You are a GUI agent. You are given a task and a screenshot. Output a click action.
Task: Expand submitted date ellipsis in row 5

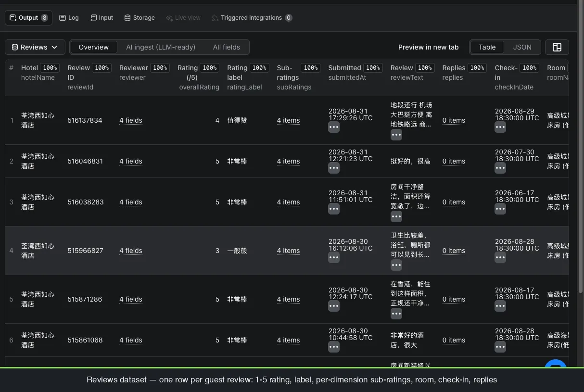click(334, 306)
